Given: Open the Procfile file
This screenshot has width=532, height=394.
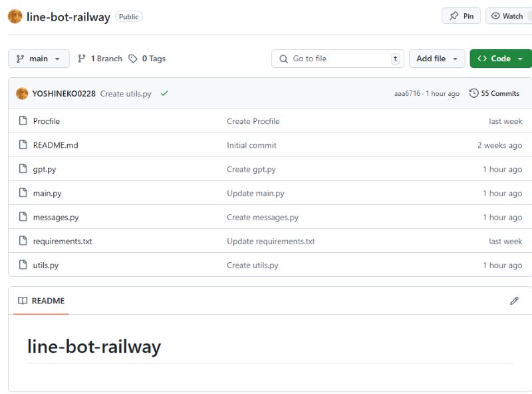Looking at the screenshot, I should click(x=47, y=121).
